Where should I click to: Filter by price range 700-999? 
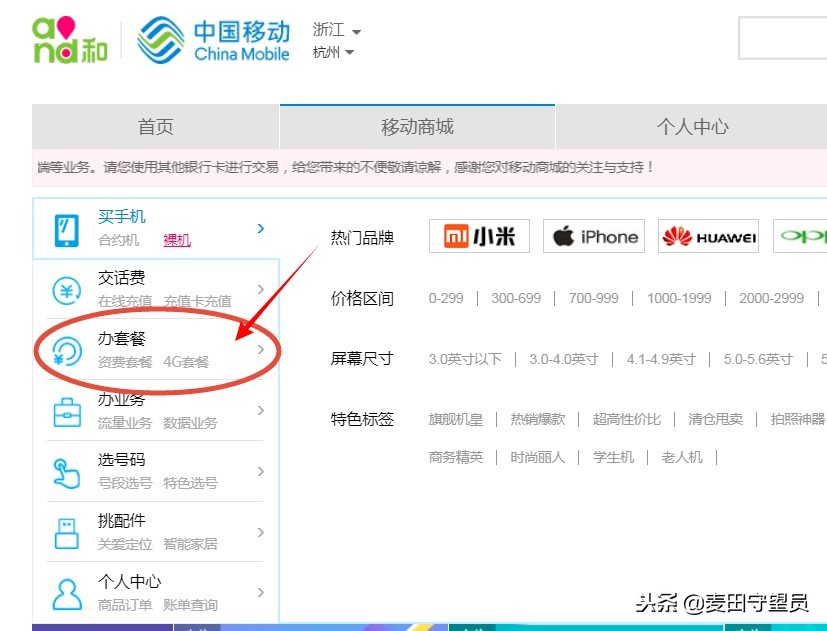click(593, 299)
